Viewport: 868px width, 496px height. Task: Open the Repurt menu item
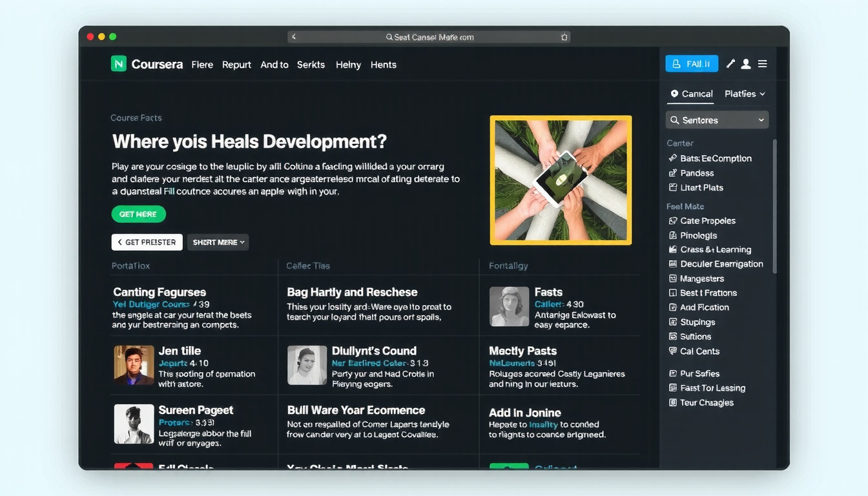tap(236, 65)
